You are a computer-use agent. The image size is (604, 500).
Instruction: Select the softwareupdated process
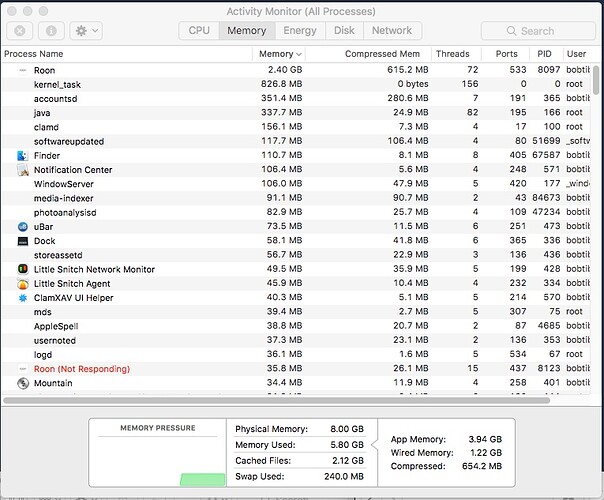[296, 141]
